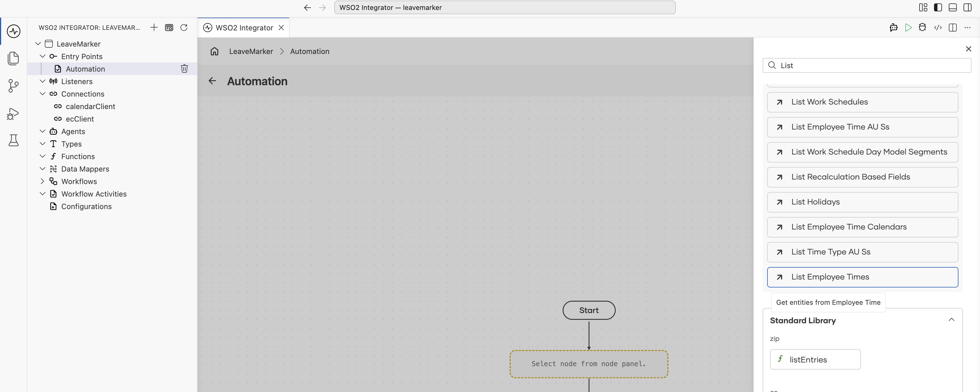Close the WSO2 Integrator tab

click(x=281, y=28)
